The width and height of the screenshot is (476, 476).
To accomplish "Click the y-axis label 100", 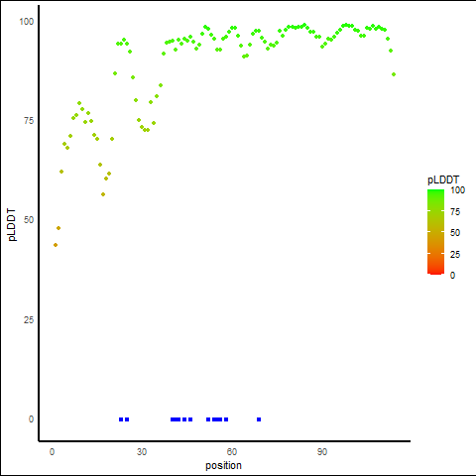I will click(27, 22).
